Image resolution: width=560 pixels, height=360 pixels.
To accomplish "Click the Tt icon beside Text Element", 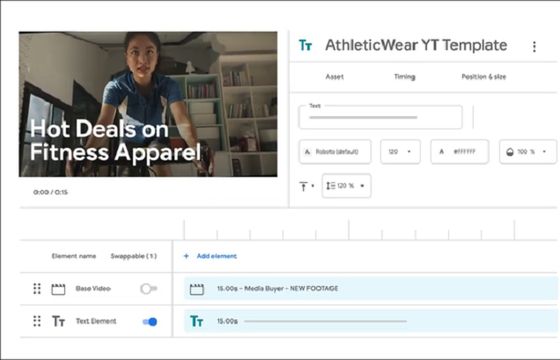I will coord(58,321).
